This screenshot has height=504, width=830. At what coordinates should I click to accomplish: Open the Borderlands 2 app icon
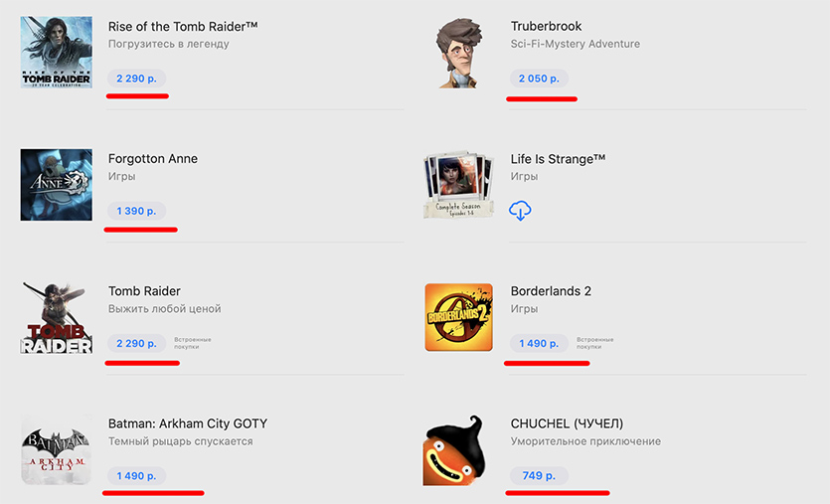(458, 317)
